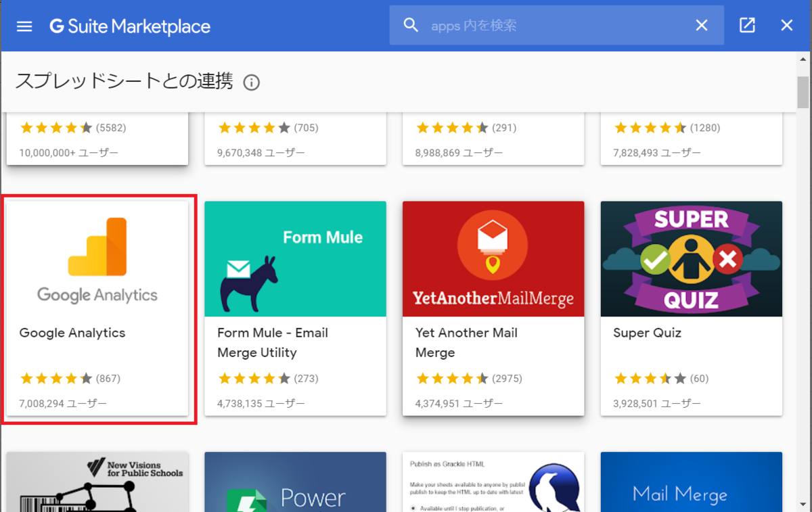Click Google Analytics star rating (867)
Image resolution: width=812 pixels, height=512 pixels.
pyautogui.click(x=70, y=379)
